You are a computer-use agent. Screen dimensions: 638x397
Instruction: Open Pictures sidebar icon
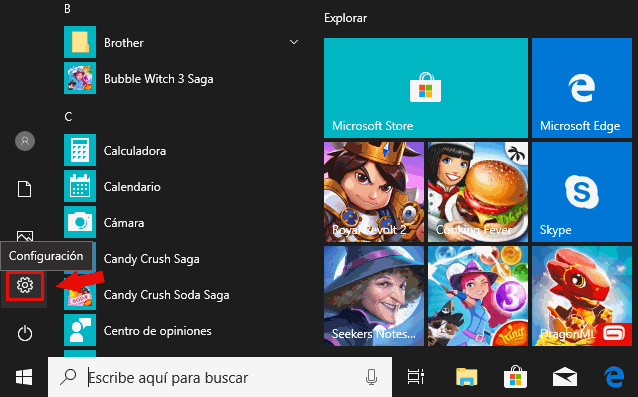point(25,236)
